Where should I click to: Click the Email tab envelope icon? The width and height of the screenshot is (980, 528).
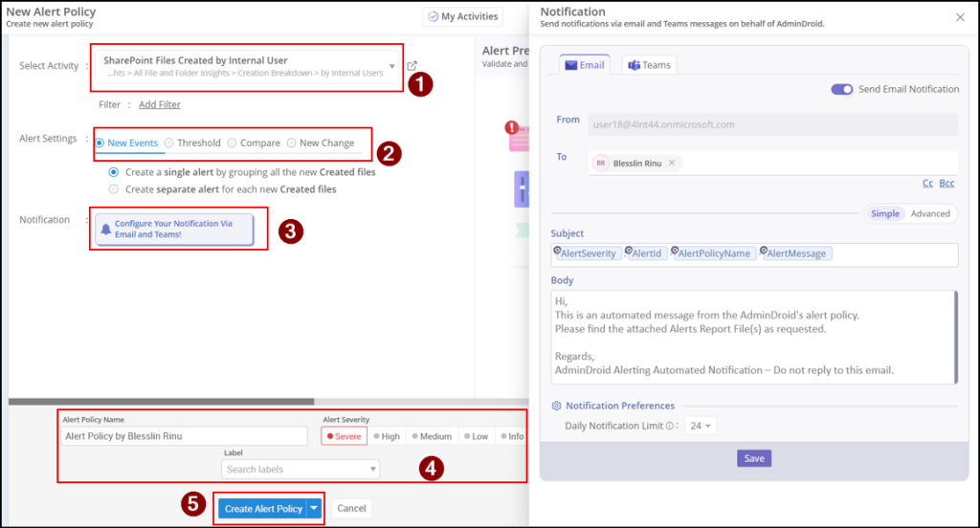(570, 65)
